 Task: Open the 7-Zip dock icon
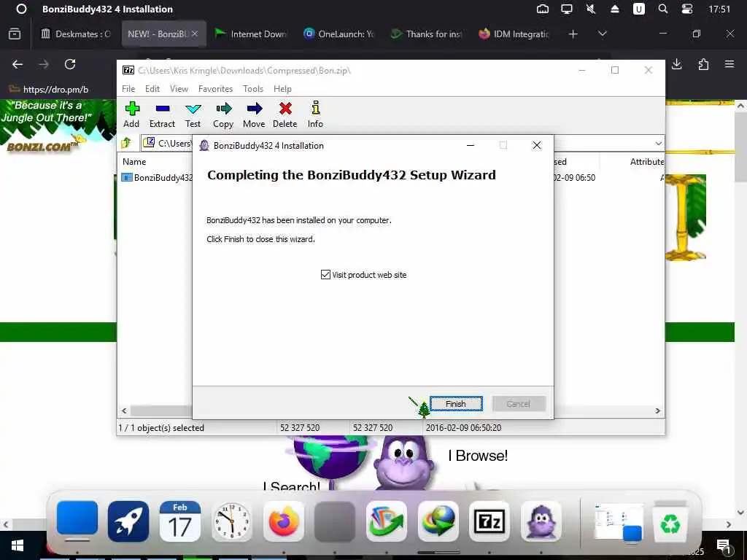[x=489, y=521]
